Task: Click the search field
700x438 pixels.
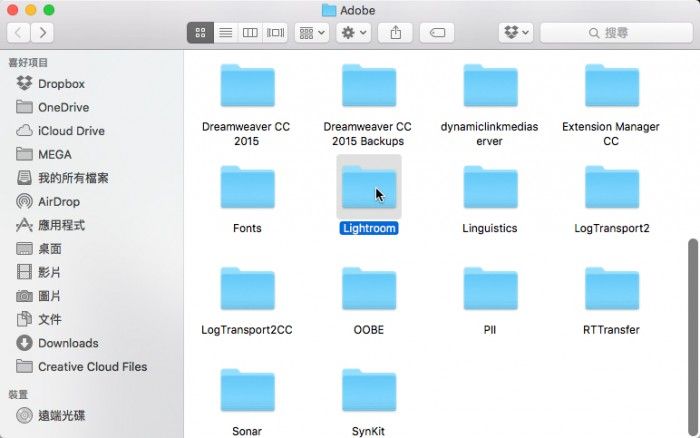Action: coord(617,33)
